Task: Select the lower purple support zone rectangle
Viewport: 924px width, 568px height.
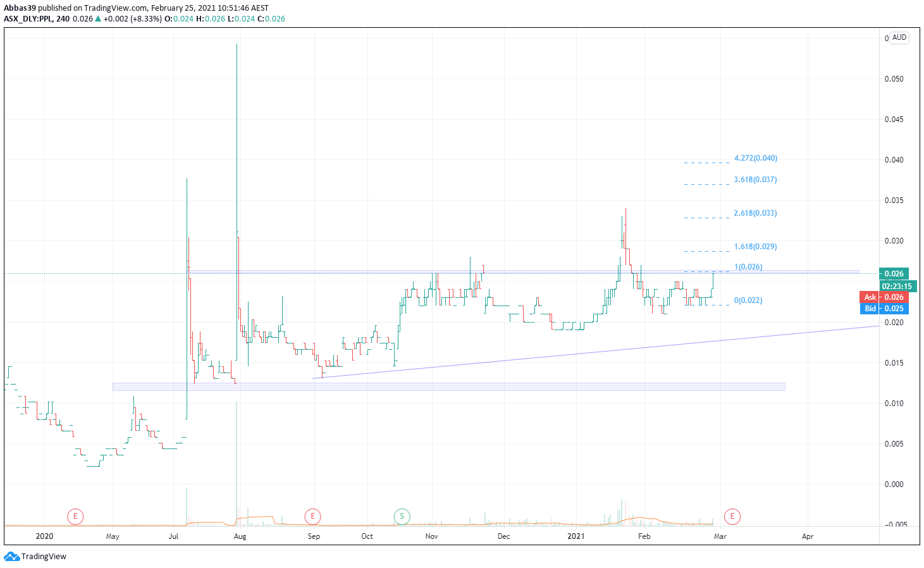Action: 448,386
